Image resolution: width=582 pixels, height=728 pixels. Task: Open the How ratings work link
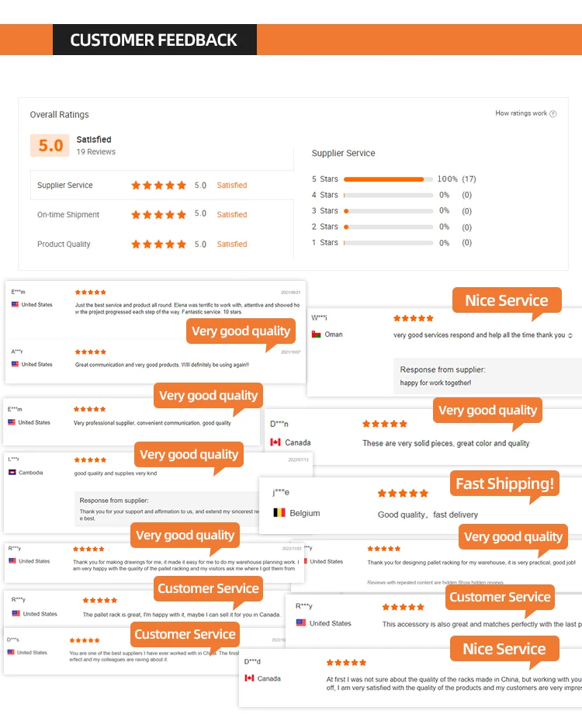[x=521, y=113]
